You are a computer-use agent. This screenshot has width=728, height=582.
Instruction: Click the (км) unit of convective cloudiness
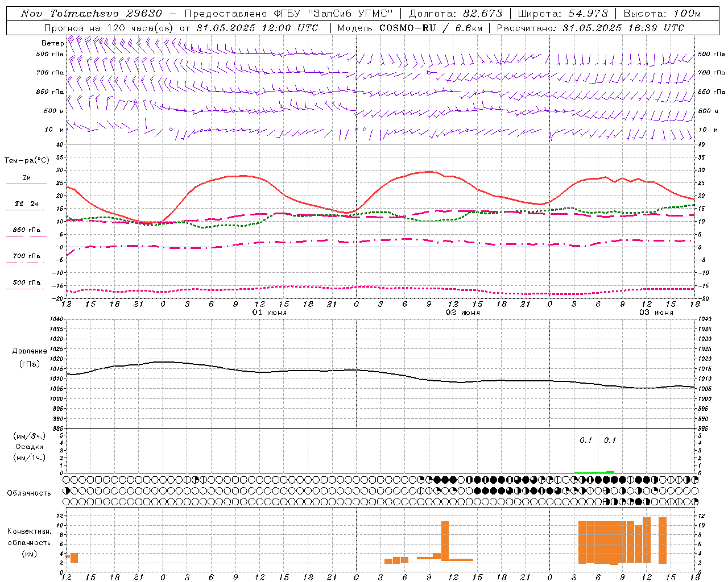[x=30, y=554]
